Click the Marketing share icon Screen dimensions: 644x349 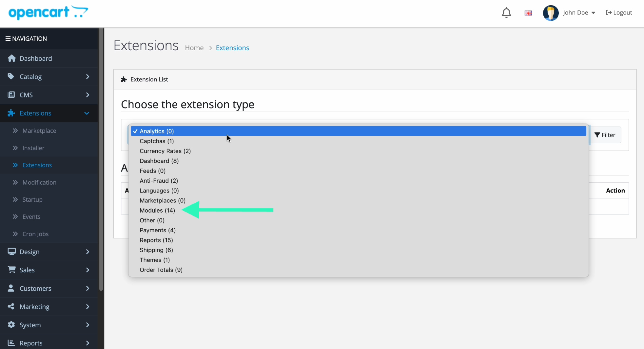click(11, 306)
